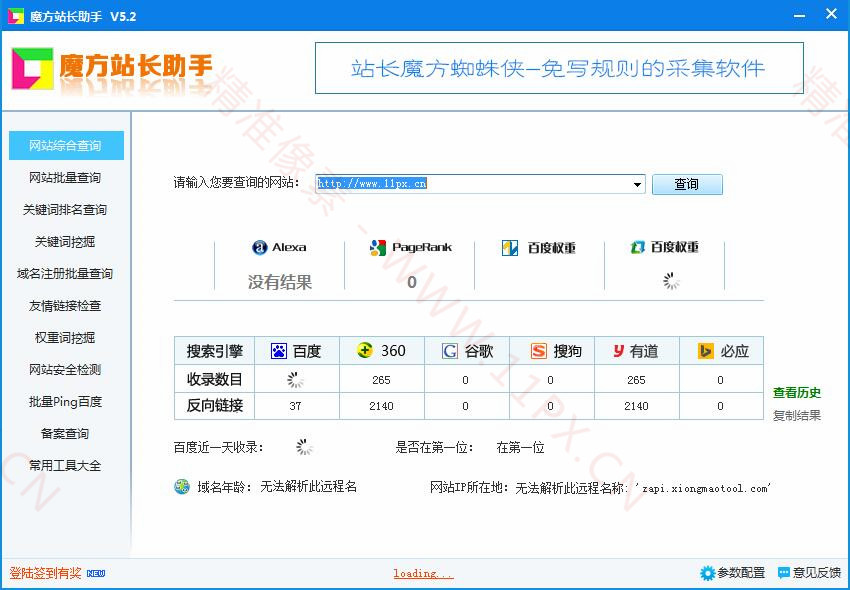The height and width of the screenshot is (590, 850).
Task: Open 常用工具大全
Action: pyautogui.click(x=65, y=465)
